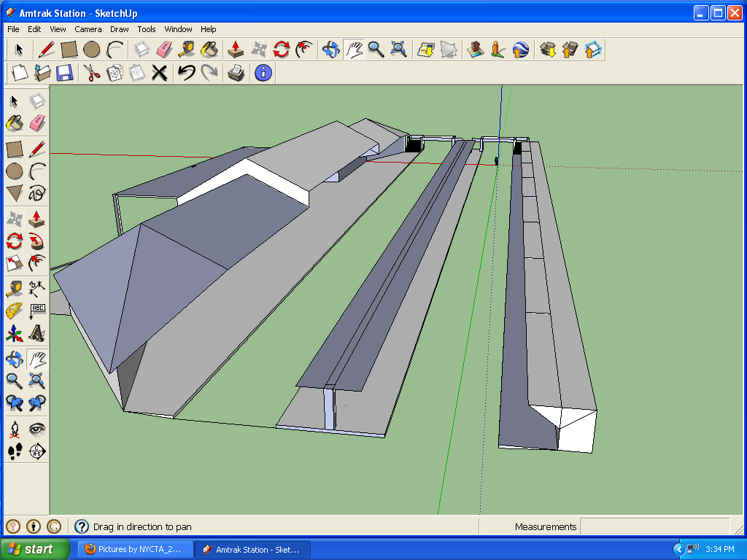Click the taskbar clock showing 3:34 PM
The image size is (747, 560).
pyautogui.click(x=720, y=549)
